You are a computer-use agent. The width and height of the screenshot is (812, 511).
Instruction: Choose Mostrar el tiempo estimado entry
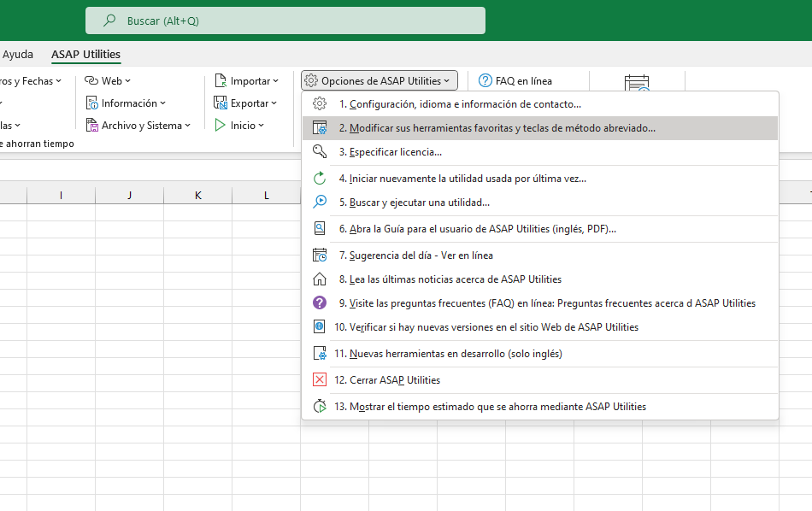coord(540,407)
